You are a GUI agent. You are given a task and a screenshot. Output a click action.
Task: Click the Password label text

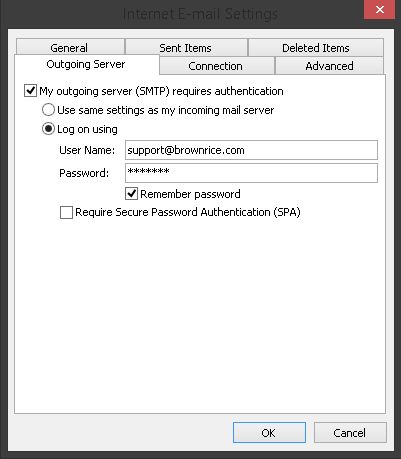(x=84, y=173)
